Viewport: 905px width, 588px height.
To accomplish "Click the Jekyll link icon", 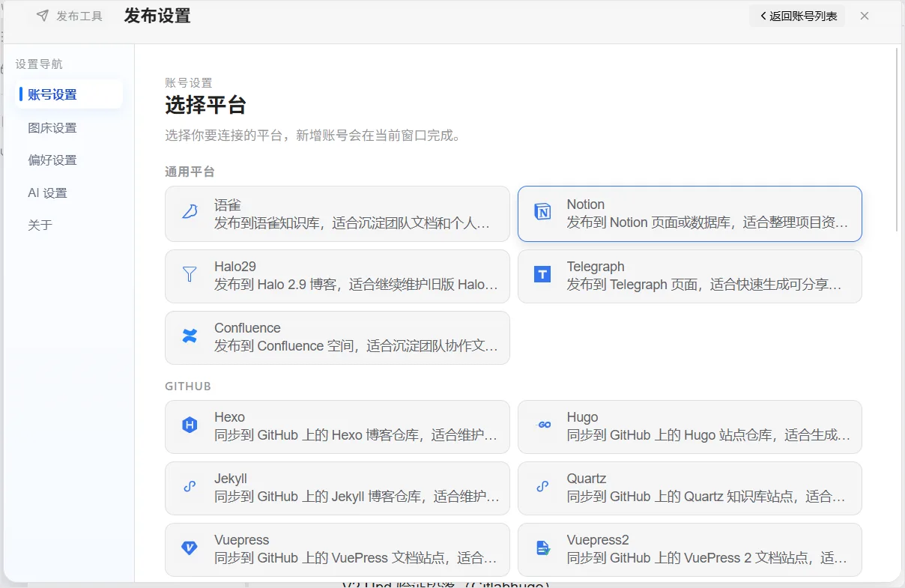I will click(190, 487).
